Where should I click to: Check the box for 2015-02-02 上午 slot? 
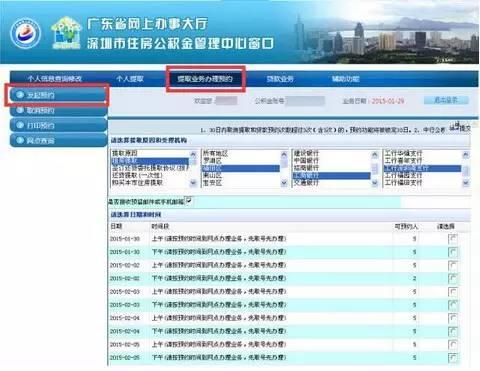(x=452, y=265)
